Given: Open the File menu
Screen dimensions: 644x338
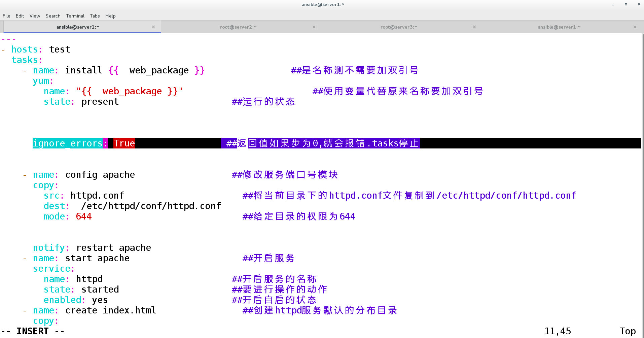Looking at the screenshot, I should pos(6,16).
